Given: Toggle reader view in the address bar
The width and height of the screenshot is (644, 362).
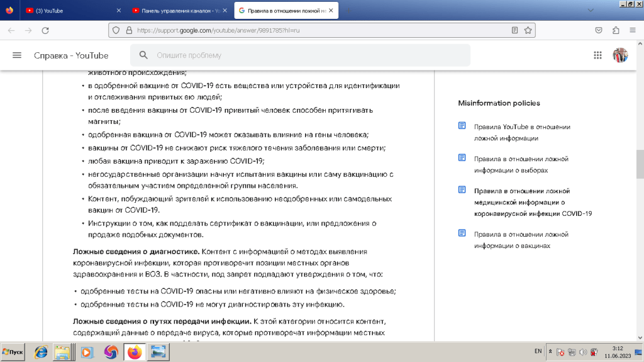Looking at the screenshot, I should [x=515, y=30].
